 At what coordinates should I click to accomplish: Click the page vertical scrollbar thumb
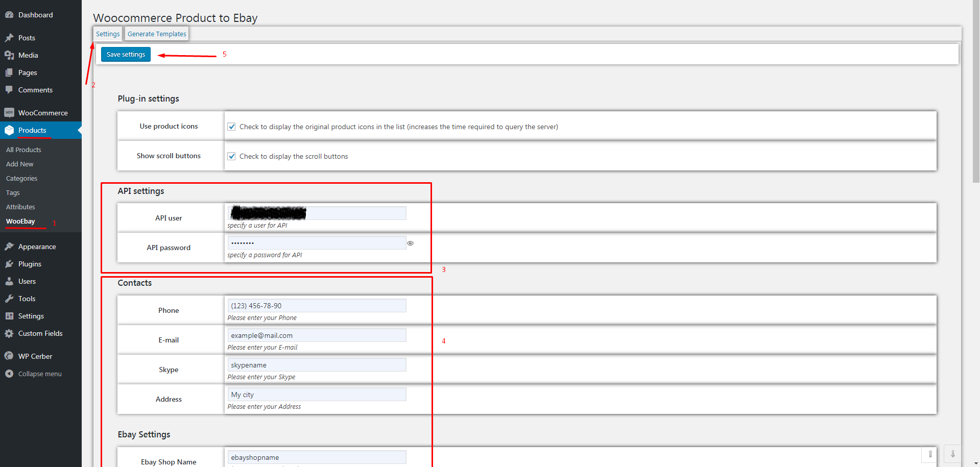pos(976,91)
